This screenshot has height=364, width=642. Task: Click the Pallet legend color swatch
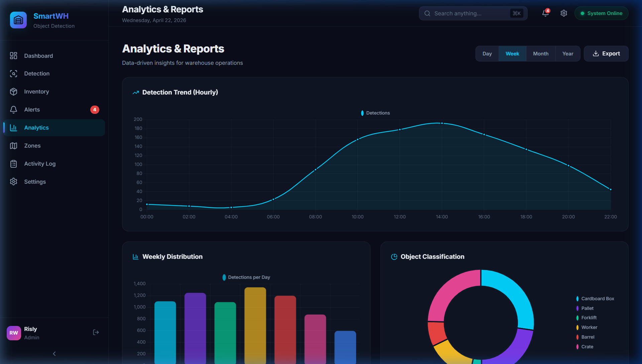[x=577, y=308]
